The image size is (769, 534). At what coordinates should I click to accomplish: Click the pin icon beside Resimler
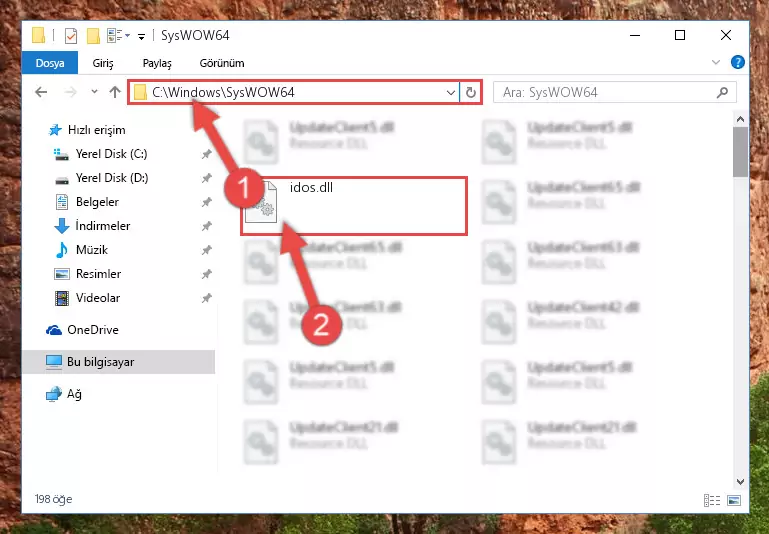click(x=206, y=274)
